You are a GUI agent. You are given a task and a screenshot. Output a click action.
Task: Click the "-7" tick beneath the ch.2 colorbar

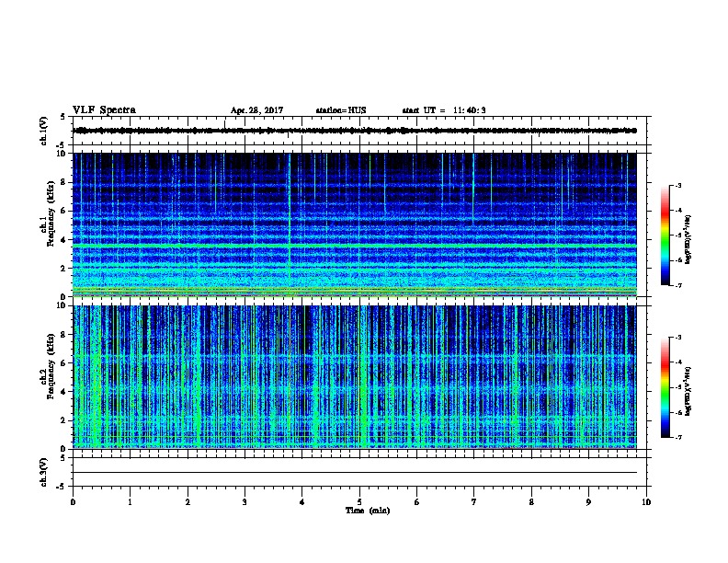click(x=677, y=437)
